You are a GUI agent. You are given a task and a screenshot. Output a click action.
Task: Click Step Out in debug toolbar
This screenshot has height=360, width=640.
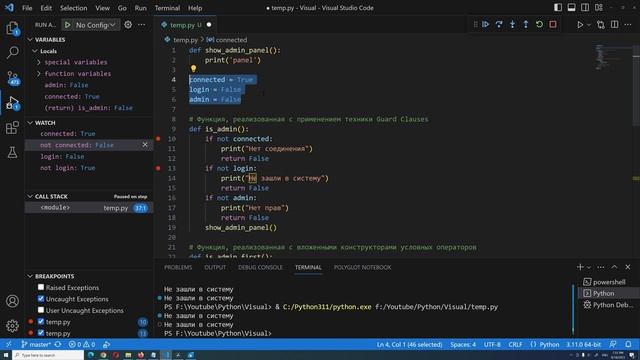coord(526,24)
